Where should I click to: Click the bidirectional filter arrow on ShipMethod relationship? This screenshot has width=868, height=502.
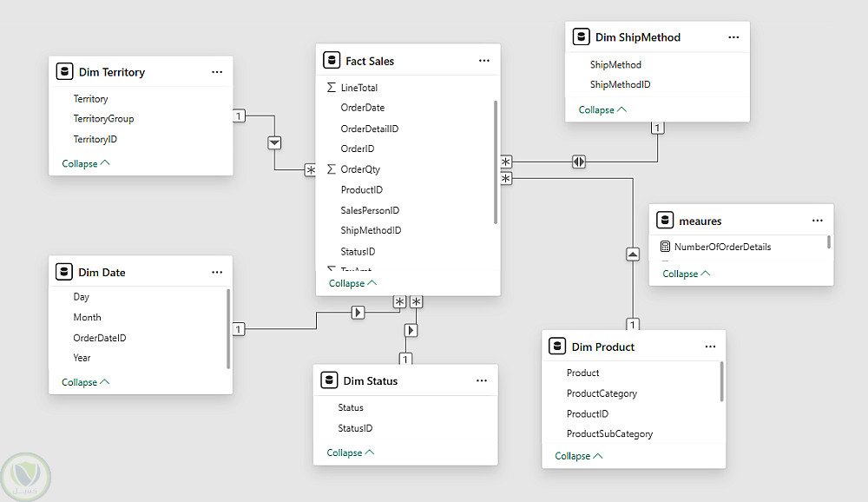[x=579, y=162]
